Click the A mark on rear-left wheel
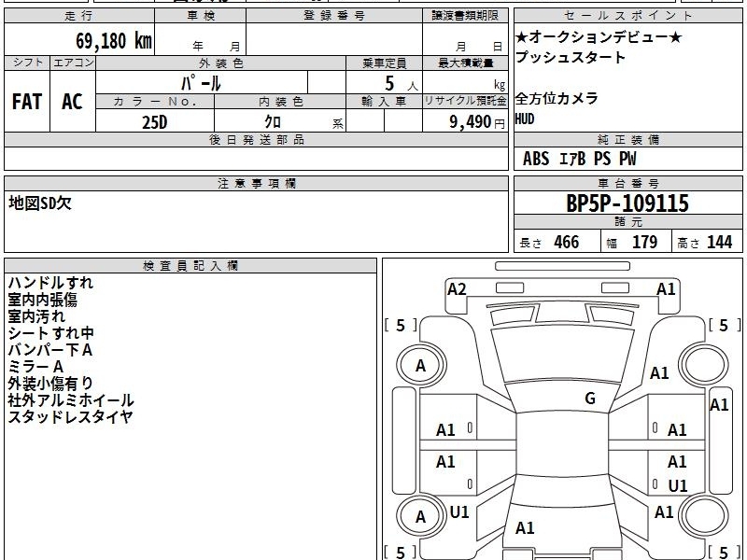 point(420,517)
